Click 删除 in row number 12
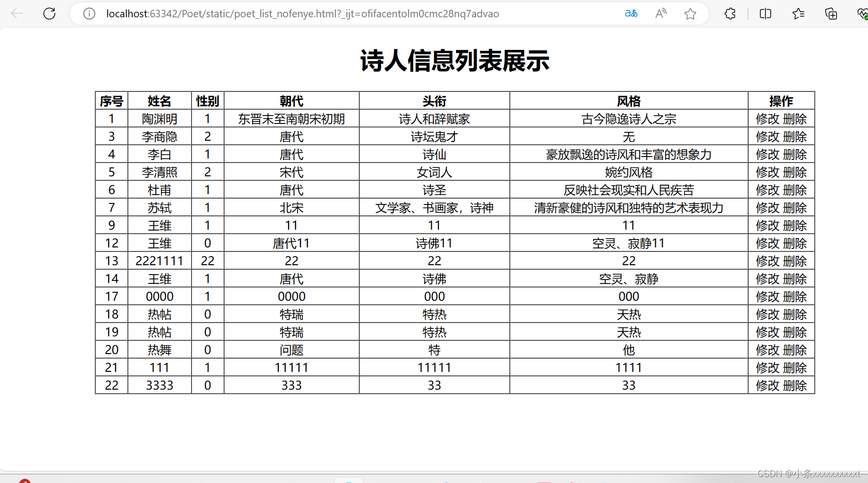The image size is (868, 483). click(795, 243)
